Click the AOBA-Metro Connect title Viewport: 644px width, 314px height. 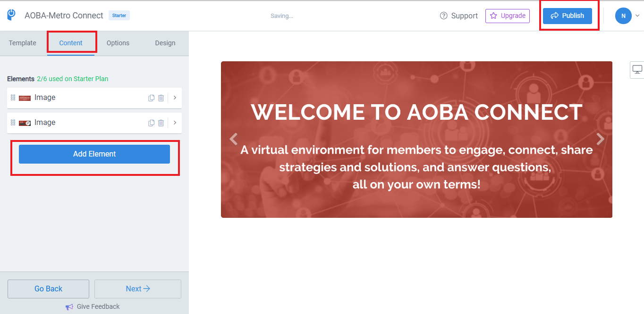[64, 16]
